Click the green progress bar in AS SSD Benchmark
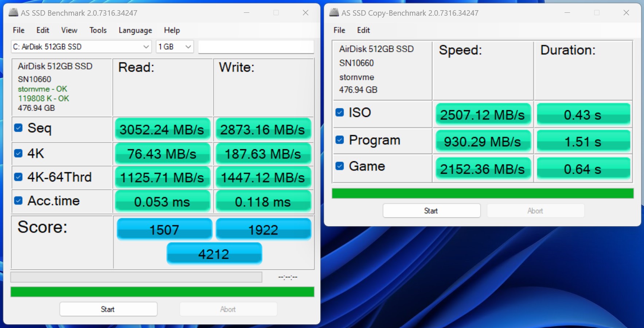644x328 pixels. point(162,292)
